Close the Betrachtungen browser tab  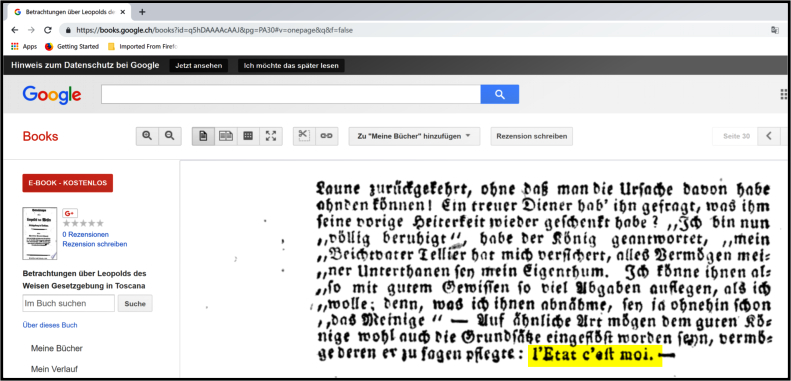pyautogui.click(x=123, y=12)
